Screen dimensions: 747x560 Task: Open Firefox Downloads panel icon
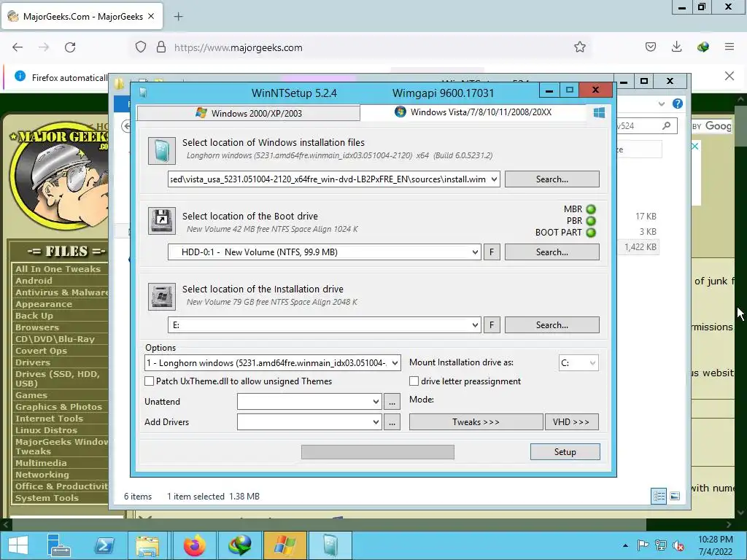pos(676,47)
